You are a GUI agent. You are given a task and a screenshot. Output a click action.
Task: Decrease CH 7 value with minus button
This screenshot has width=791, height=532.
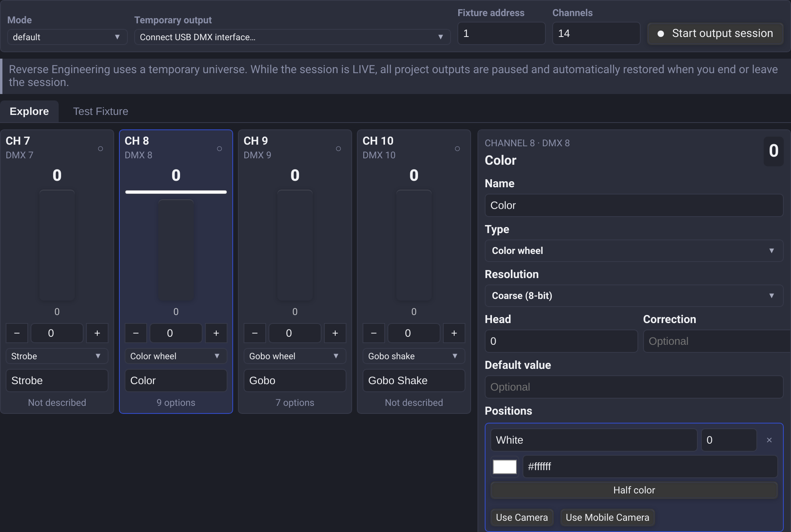17,333
